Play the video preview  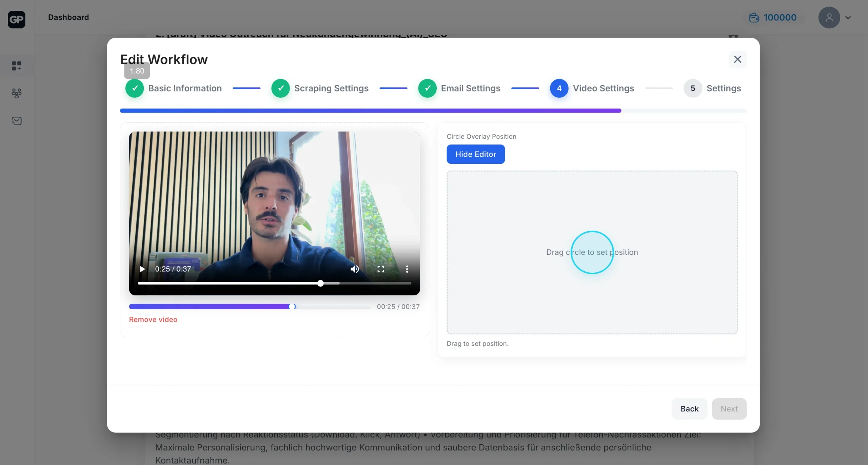coord(142,269)
